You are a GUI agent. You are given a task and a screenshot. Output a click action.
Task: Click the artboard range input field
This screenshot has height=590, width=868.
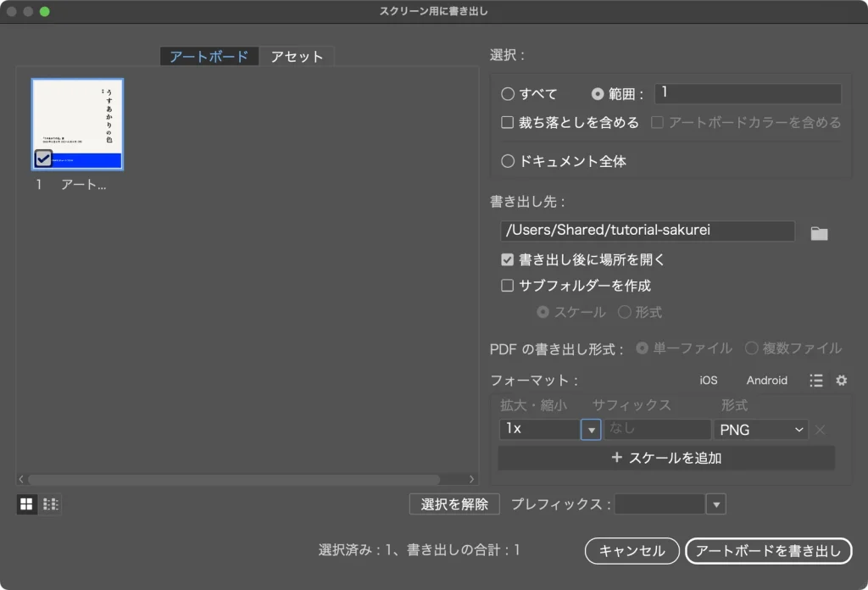click(x=748, y=93)
